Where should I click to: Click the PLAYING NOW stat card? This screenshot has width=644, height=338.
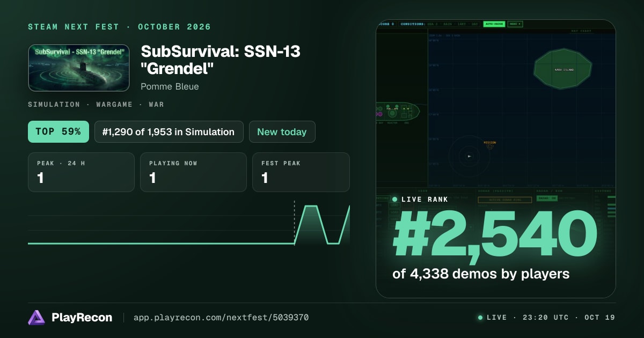coord(193,172)
